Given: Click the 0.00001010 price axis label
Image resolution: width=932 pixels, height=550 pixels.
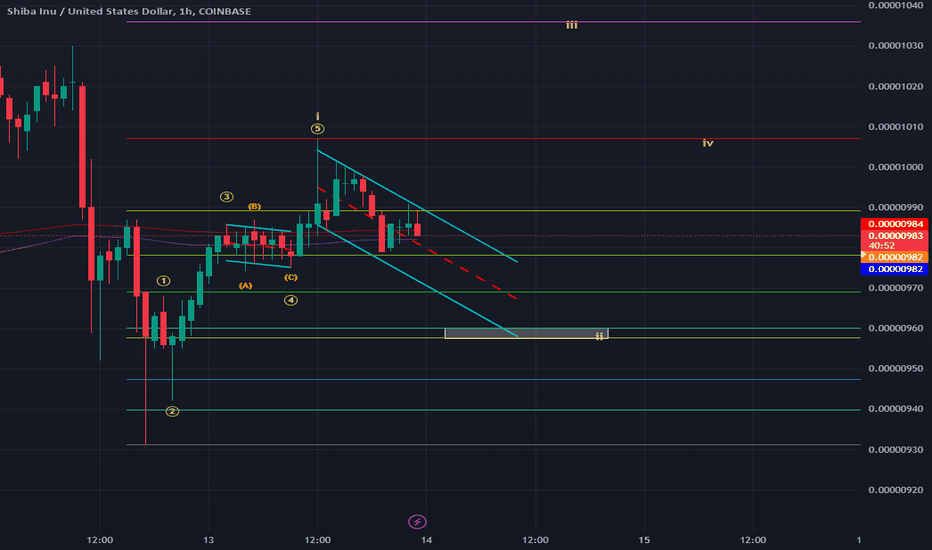Looking at the screenshot, I should coord(896,127).
